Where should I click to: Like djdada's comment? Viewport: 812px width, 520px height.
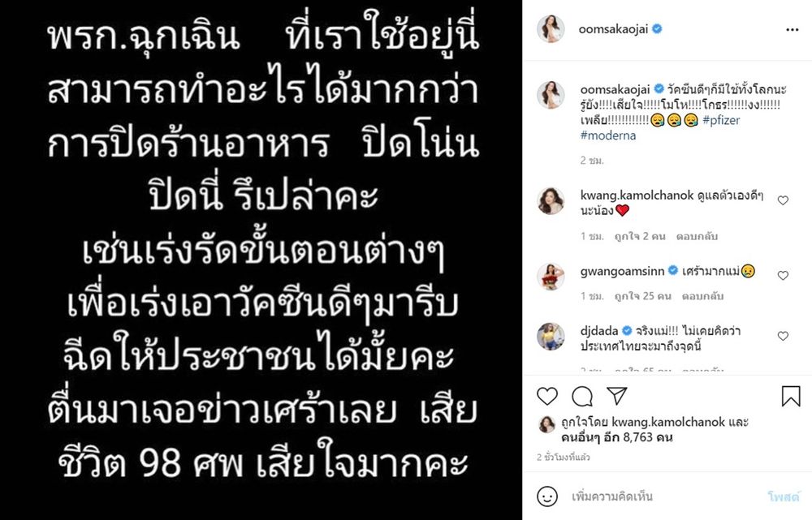point(783,337)
